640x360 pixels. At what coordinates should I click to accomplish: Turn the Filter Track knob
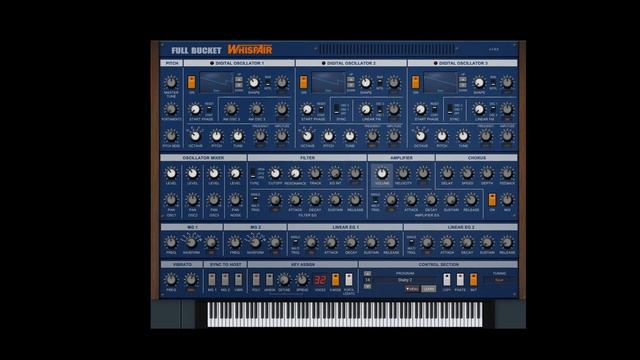(315, 173)
